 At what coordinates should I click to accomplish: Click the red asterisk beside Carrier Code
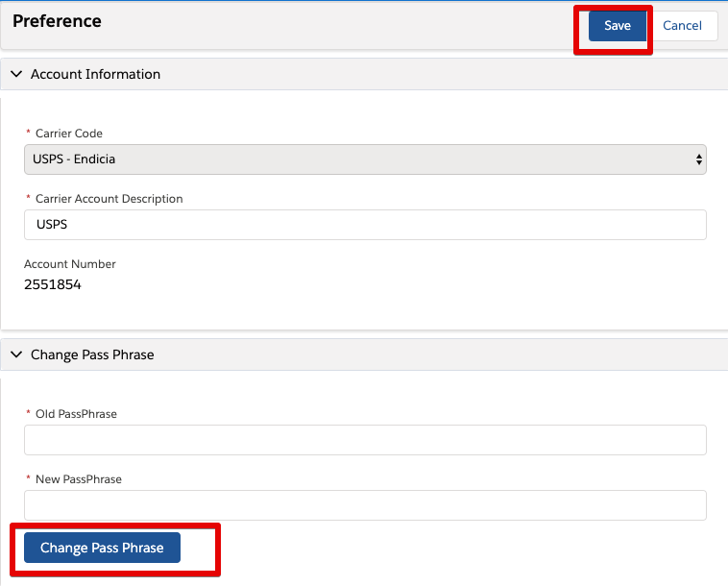click(x=28, y=133)
